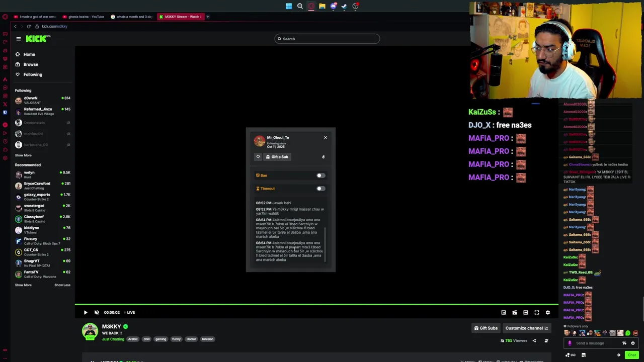The image size is (644, 362).
Task: Open the shop icon below chat
Action: pyautogui.click(x=584, y=355)
